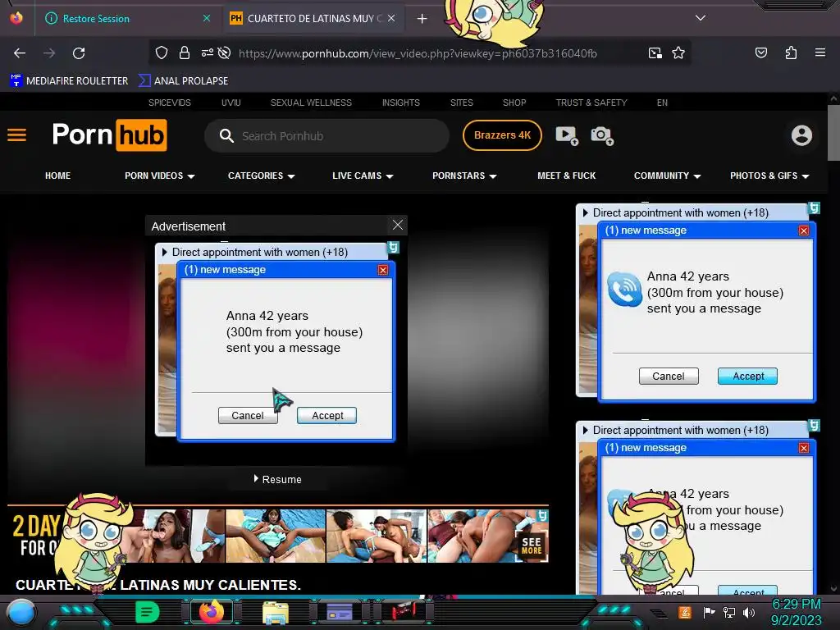Open the tracking protection shield

(x=162, y=52)
